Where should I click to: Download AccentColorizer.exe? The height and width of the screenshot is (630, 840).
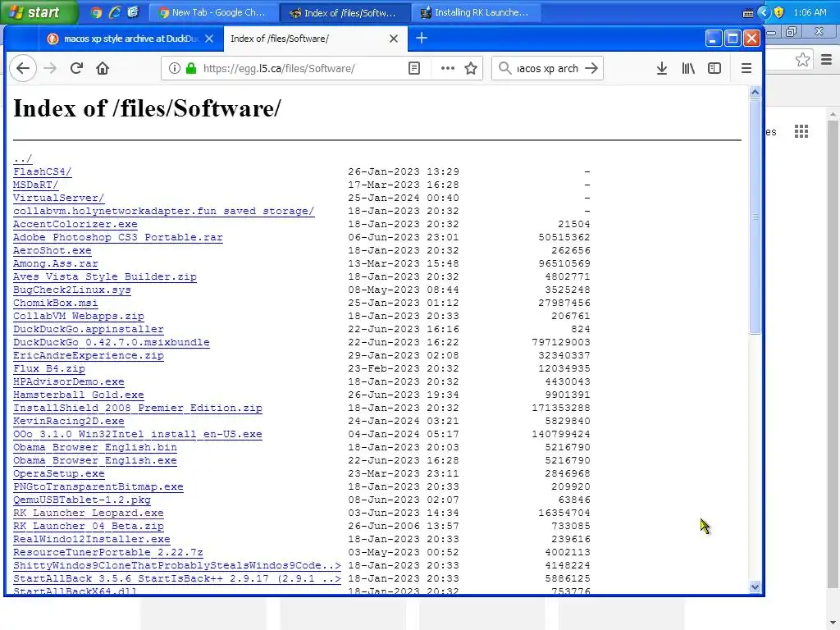click(75, 224)
